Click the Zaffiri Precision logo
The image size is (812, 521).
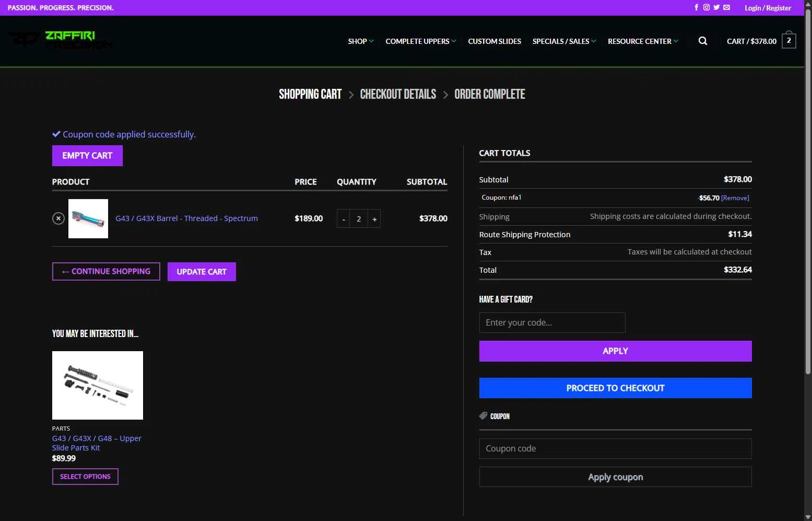pyautogui.click(x=61, y=40)
